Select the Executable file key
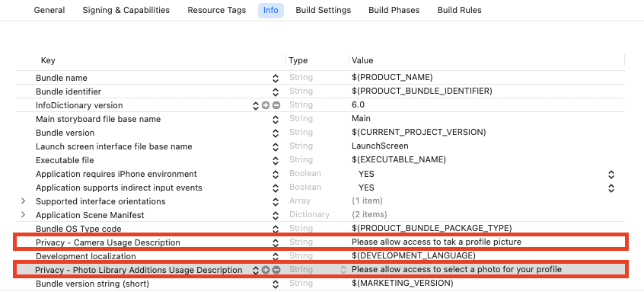 click(65, 160)
